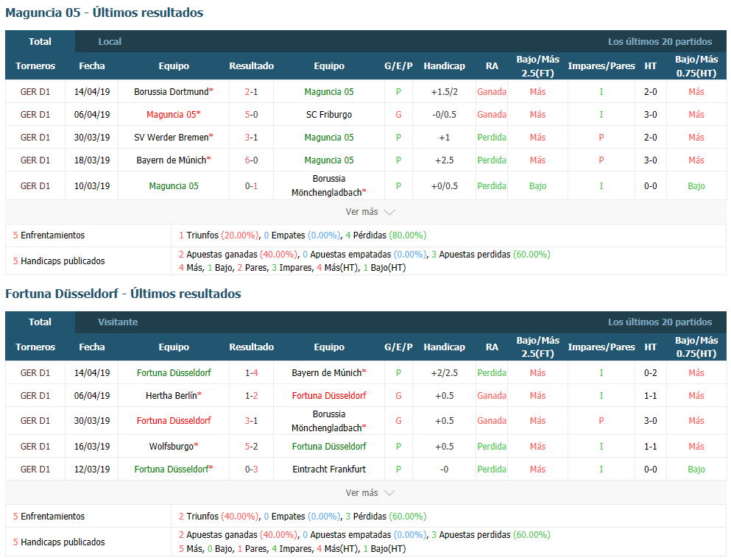Viewport: 731px width, 560px height.
Task: Expand Ver más under Fortuna Düsseldorf results
Action: pyautogui.click(x=370, y=493)
